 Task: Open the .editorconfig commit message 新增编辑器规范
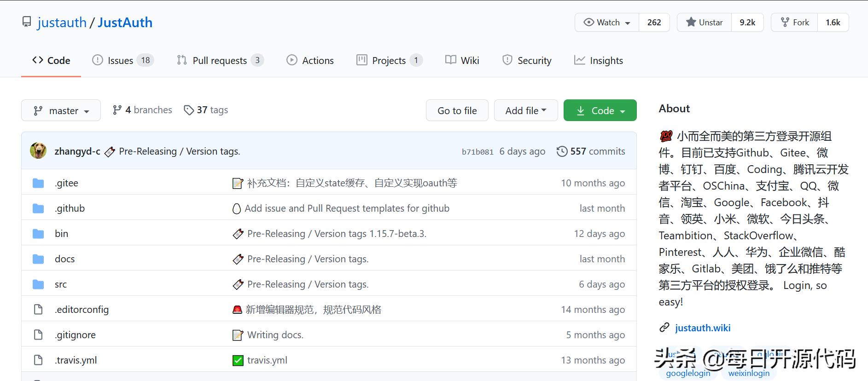[313, 310]
